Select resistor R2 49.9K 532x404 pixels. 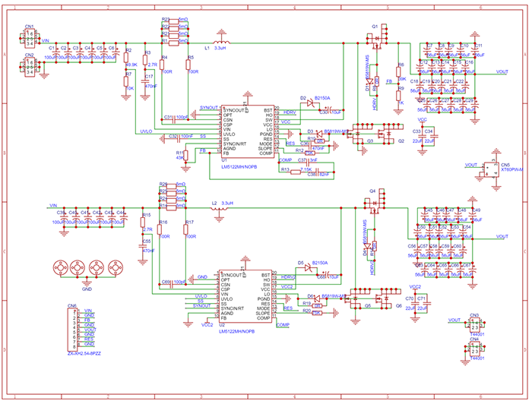click(x=126, y=57)
